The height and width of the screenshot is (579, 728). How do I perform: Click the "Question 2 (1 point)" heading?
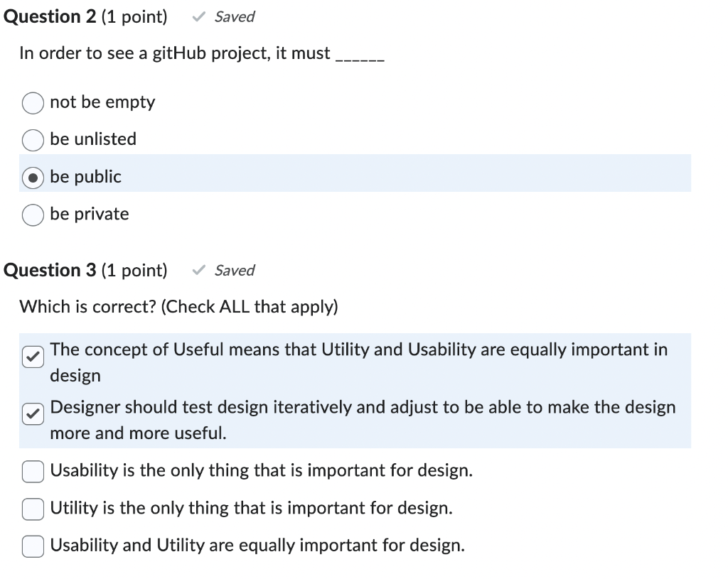[x=85, y=16]
